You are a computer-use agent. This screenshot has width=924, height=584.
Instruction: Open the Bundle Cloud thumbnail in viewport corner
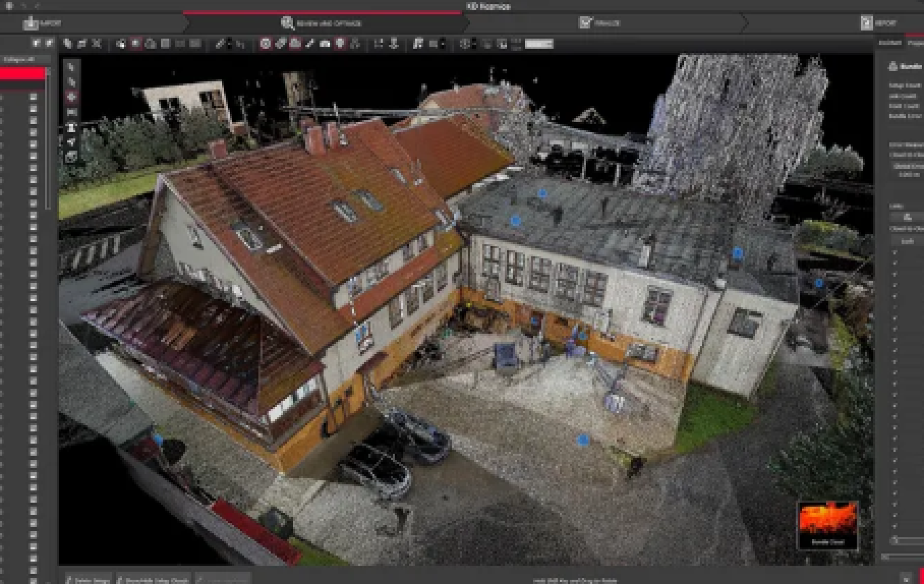tap(828, 525)
